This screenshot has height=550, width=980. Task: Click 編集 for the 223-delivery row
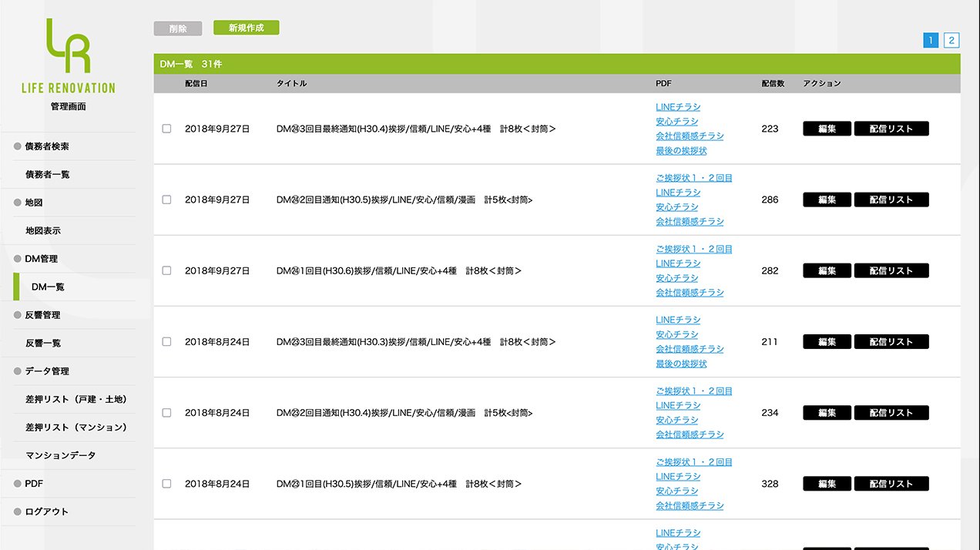tap(827, 129)
